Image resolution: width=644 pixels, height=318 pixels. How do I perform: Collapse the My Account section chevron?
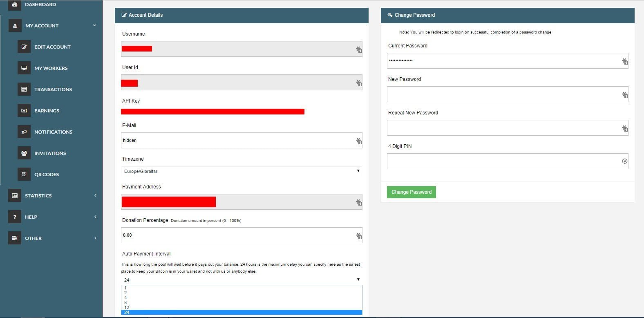[x=94, y=25]
